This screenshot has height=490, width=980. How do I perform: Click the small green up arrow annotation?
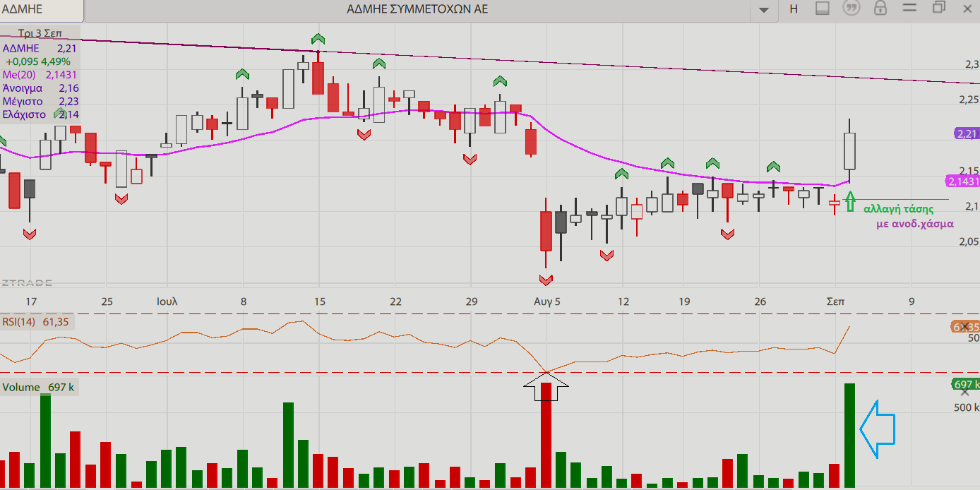[x=850, y=202]
